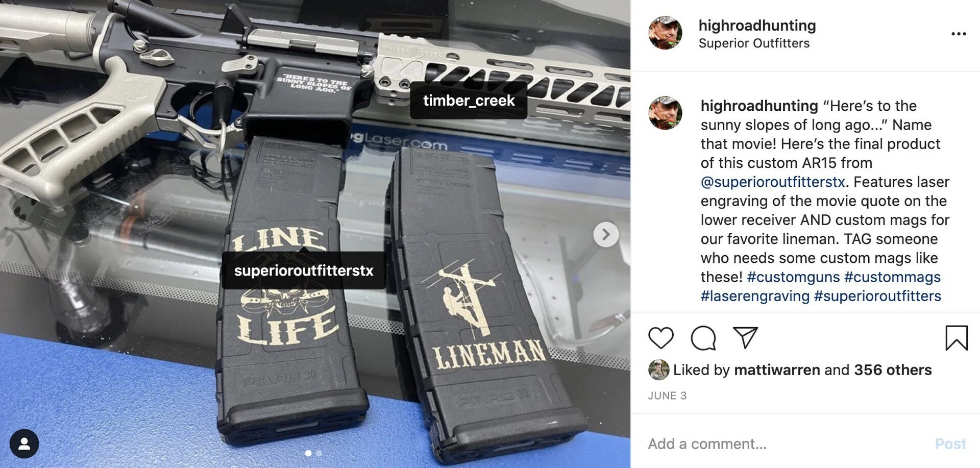The height and width of the screenshot is (468, 980).
Task: Open the timber_creek photo tag
Action: pyautogui.click(x=469, y=101)
